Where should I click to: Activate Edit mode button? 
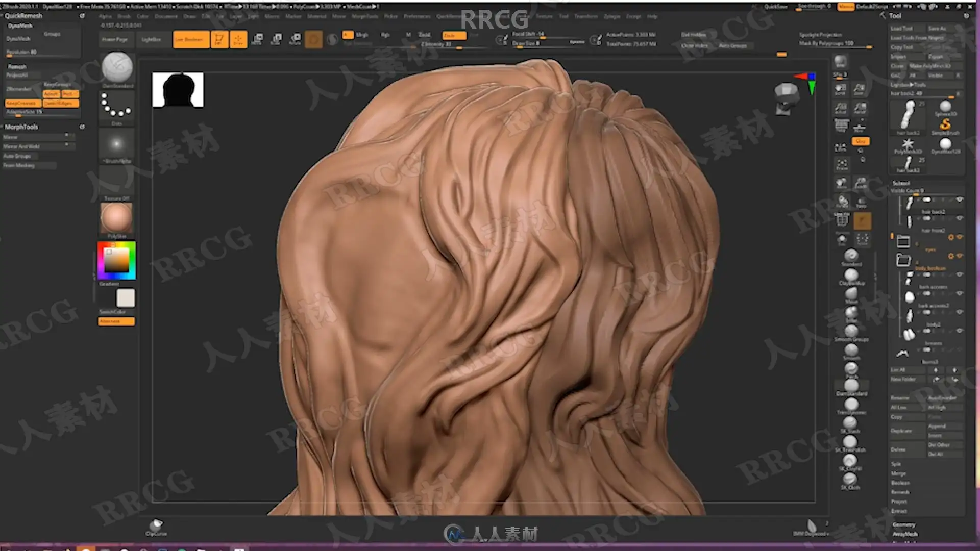219,39
